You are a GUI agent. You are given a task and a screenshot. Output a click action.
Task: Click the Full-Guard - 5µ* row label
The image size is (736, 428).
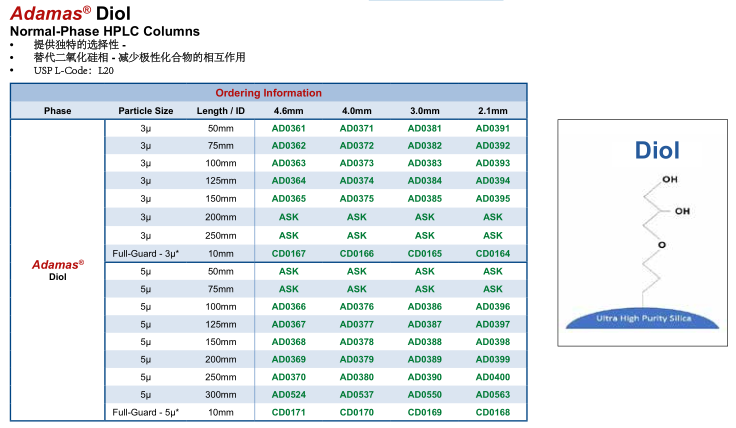coord(146,413)
